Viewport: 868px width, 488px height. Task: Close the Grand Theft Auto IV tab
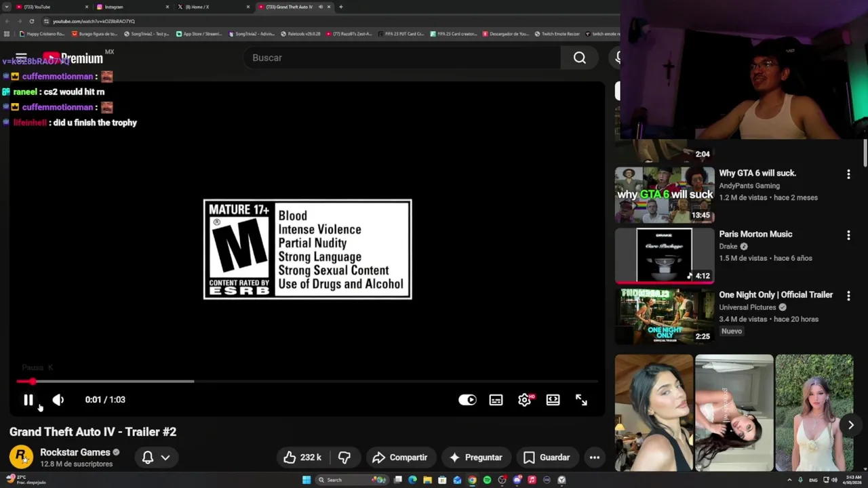[x=330, y=7]
